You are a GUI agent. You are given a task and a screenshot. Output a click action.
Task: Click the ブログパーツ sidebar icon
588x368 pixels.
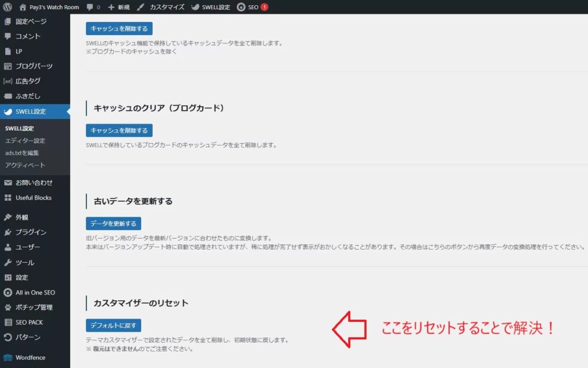pyautogui.click(x=7, y=66)
